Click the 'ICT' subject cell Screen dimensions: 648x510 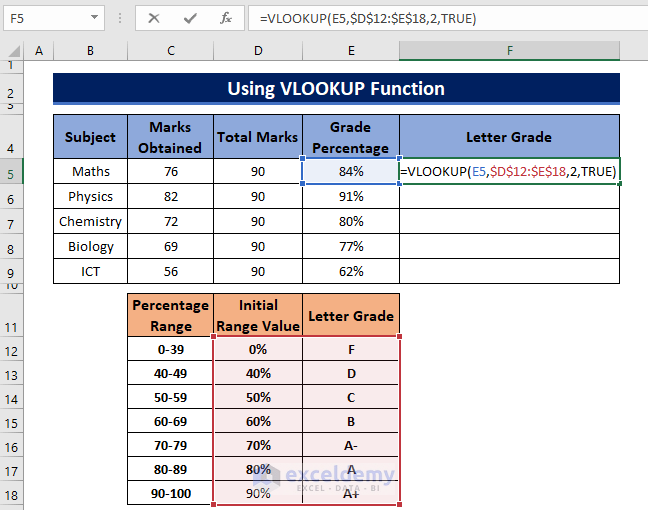[91, 272]
